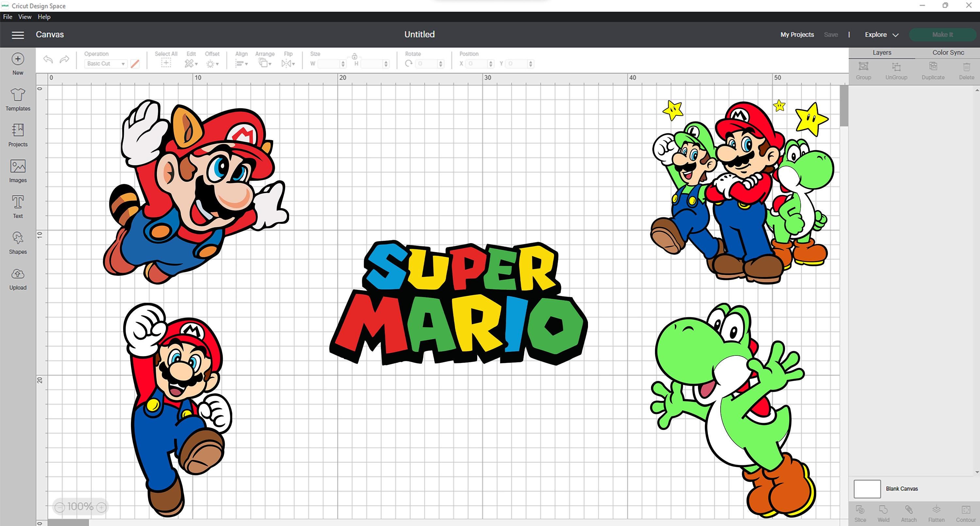Image resolution: width=980 pixels, height=526 pixels.
Task: Toggle the size aspect ratio lock
Action: coord(354,56)
